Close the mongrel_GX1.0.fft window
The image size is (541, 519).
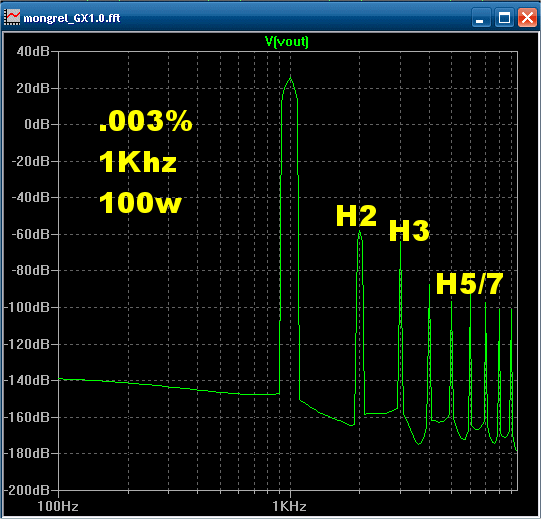pyautogui.click(x=527, y=17)
